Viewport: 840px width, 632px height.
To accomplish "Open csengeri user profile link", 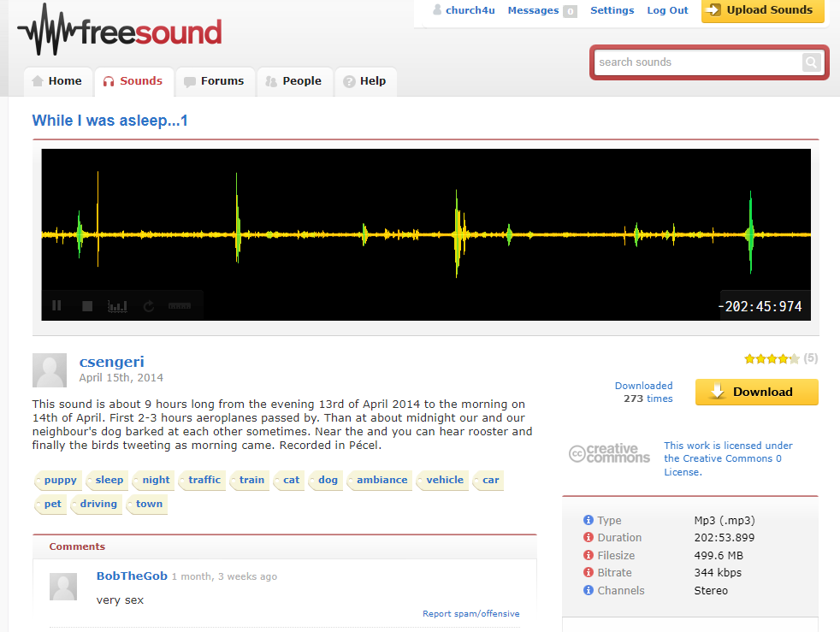I will [x=111, y=362].
